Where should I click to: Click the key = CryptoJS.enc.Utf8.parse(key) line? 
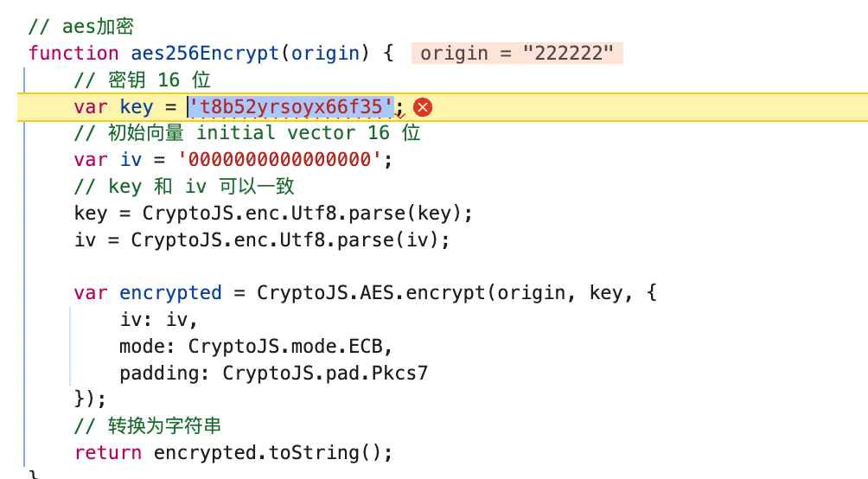pyautogui.click(x=273, y=214)
